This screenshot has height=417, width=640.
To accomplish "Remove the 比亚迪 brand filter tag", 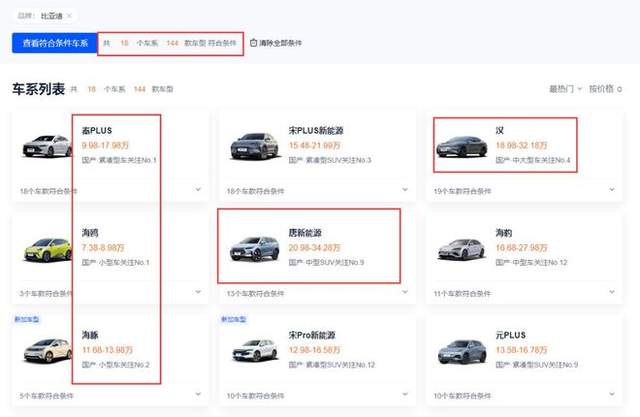I will (69, 16).
